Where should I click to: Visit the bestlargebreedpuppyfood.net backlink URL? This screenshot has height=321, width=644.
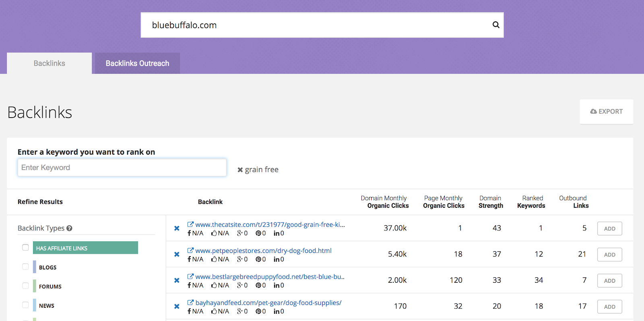(270, 277)
